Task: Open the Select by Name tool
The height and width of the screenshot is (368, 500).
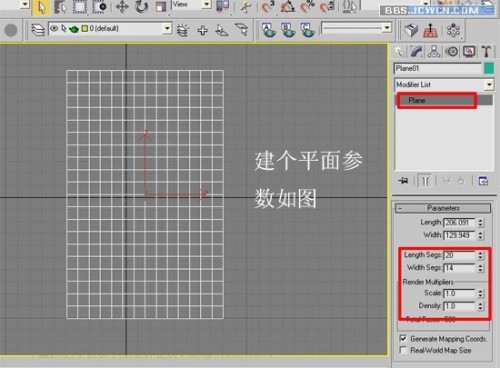Action: (x=60, y=7)
